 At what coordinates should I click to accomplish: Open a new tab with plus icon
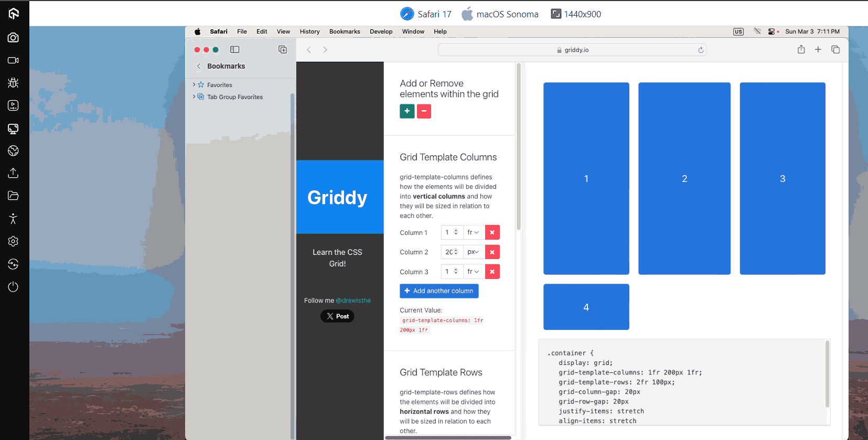click(818, 49)
